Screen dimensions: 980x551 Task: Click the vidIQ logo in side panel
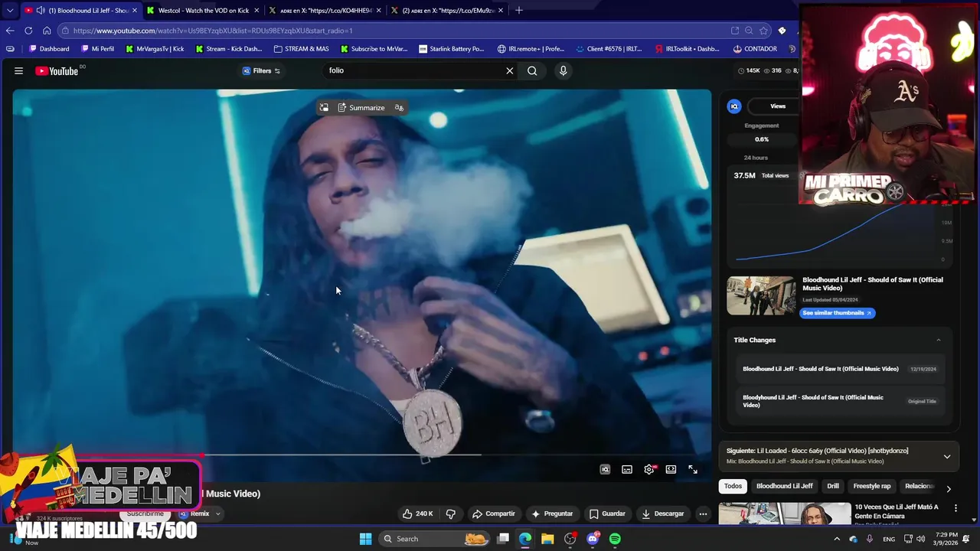click(734, 106)
